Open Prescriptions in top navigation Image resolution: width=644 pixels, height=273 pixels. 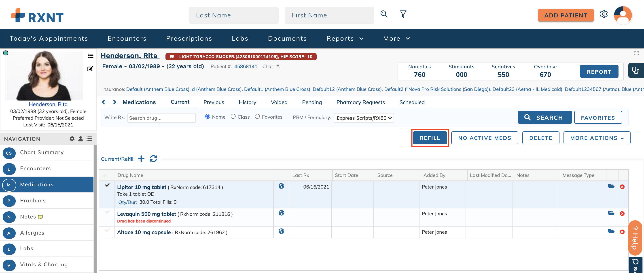coord(189,38)
